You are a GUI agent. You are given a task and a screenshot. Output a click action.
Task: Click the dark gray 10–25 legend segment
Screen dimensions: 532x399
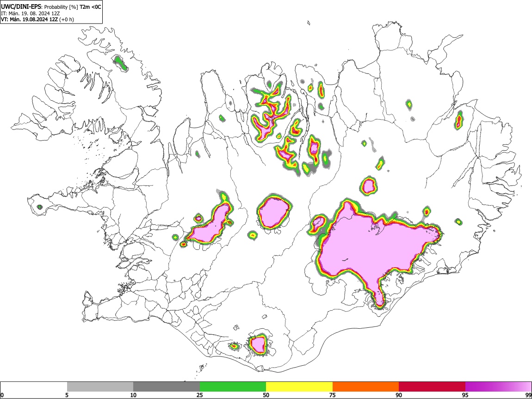click(167, 387)
